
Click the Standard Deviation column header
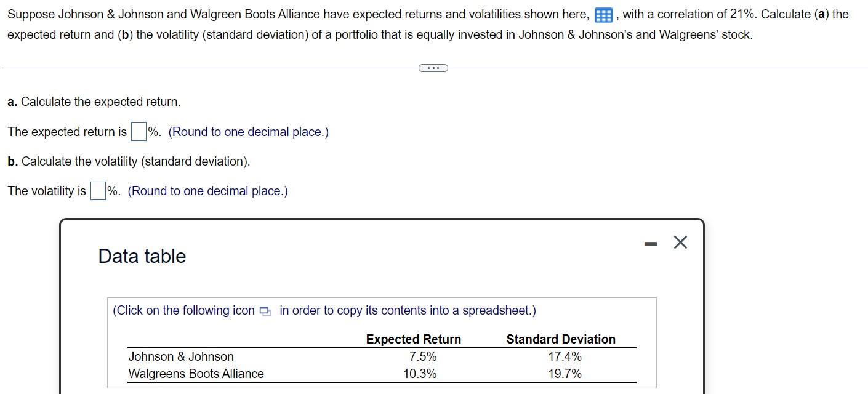[560, 339]
